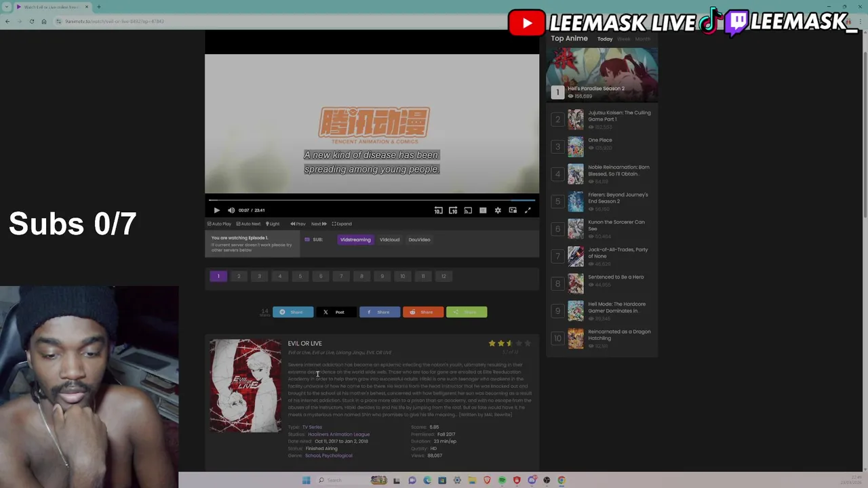Open Spotify from taskbar
This screenshot has width=868, height=488.
(x=502, y=481)
